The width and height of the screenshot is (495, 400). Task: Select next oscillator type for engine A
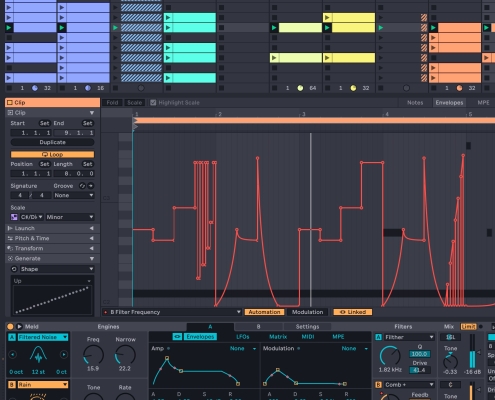64,354
